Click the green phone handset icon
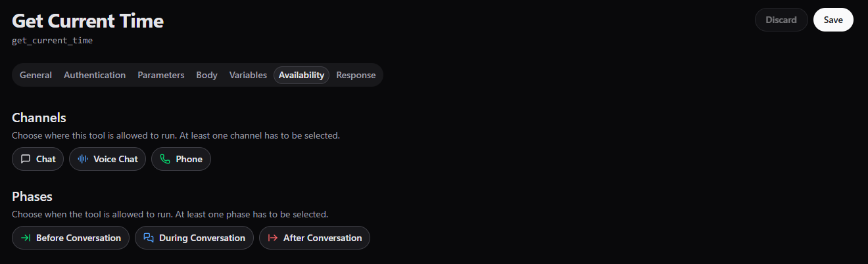The height and width of the screenshot is (264, 868). click(x=165, y=159)
